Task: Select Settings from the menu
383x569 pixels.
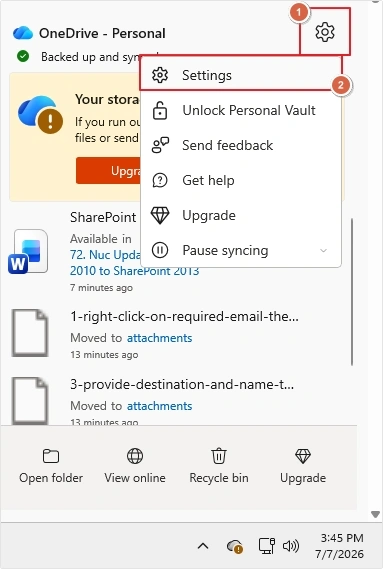Action: click(x=240, y=75)
